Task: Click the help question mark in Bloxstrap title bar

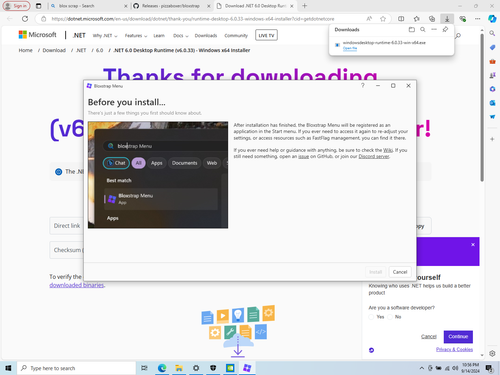Action: pyautogui.click(x=363, y=86)
